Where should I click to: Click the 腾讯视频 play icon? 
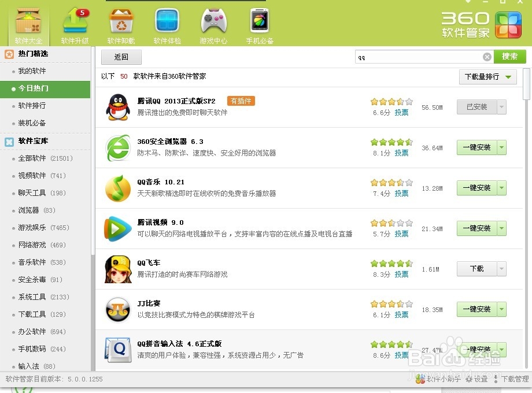coord(118,228)
